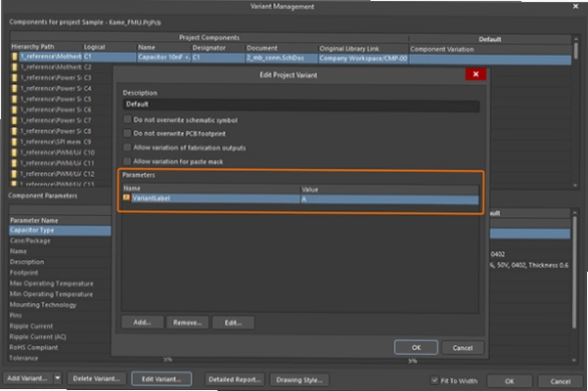The height and width of the screenshot is (391, 588).
Task: Open Add Variant dropdown arrow
Action: pos(58,378)
